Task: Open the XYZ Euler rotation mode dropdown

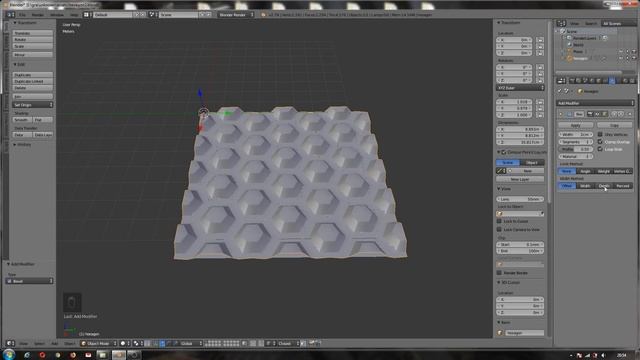Action: coord(520,88)
